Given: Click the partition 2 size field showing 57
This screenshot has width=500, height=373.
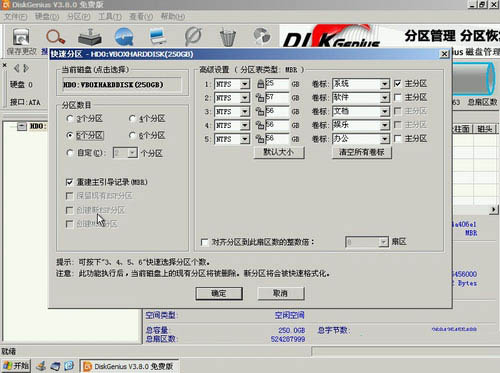Looking at the screenshot, I should [277, 98].
